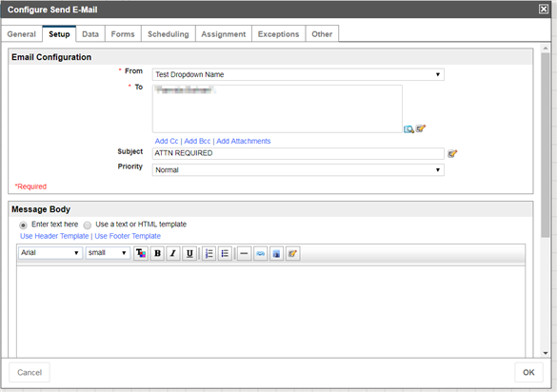
Task: Switch to the Scheduling tab
Action: (x=169, y=34)
